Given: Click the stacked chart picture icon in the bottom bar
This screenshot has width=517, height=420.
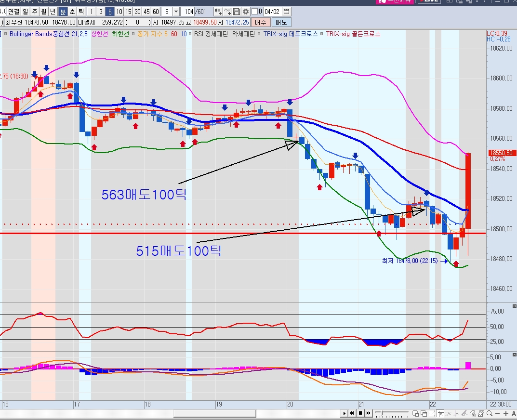Looking at the screenshot, I should pos(481,414).
